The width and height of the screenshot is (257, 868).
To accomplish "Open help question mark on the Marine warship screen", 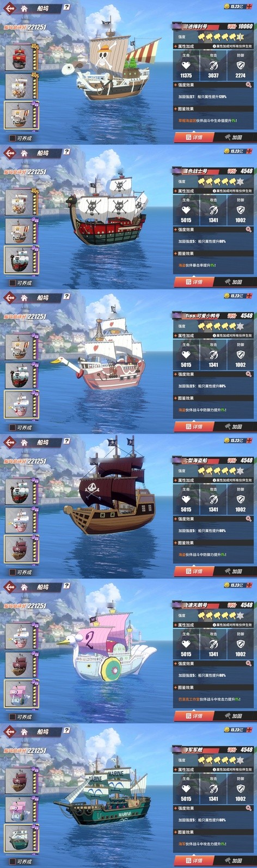I will [66, 731].
